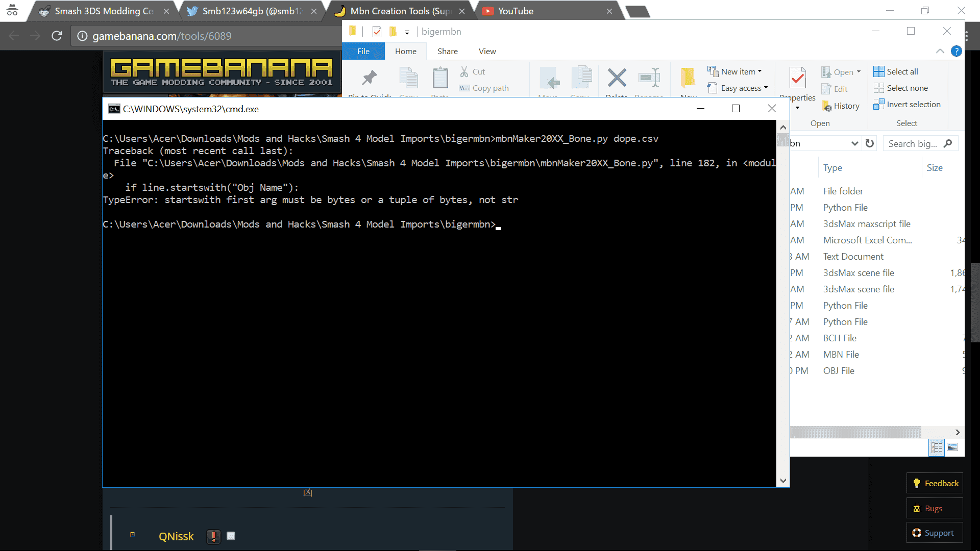Open Chrome three-dot menu

(x=967, y=36)
